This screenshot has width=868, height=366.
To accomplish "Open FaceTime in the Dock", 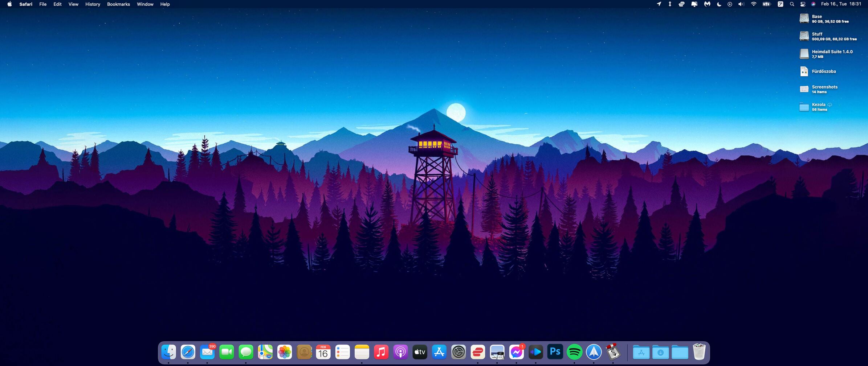I will coord(227,352).
